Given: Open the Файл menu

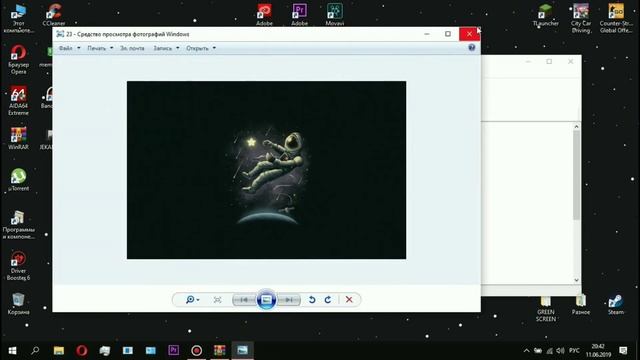Looking at the screenshot, I should click(69, 48).
